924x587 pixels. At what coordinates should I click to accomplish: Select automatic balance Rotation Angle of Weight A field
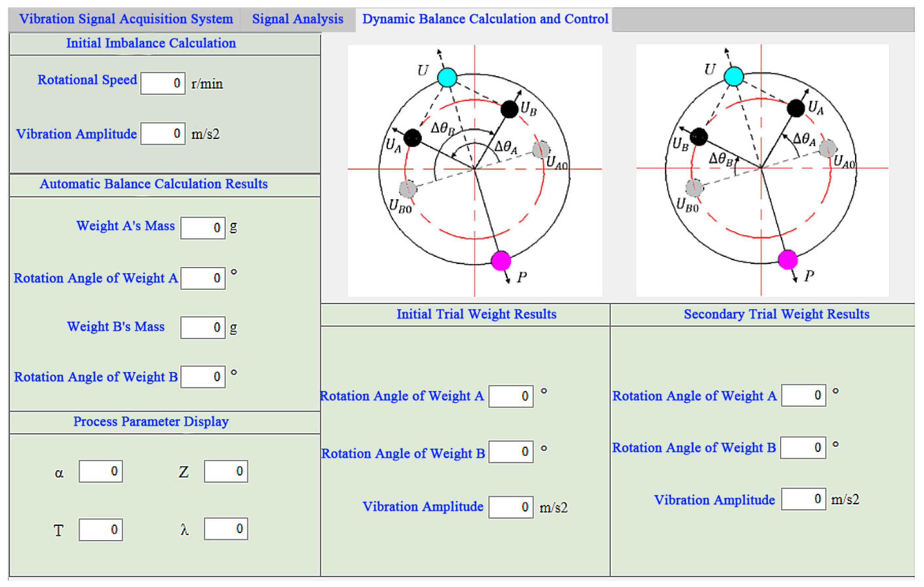(x=203, y=278)
